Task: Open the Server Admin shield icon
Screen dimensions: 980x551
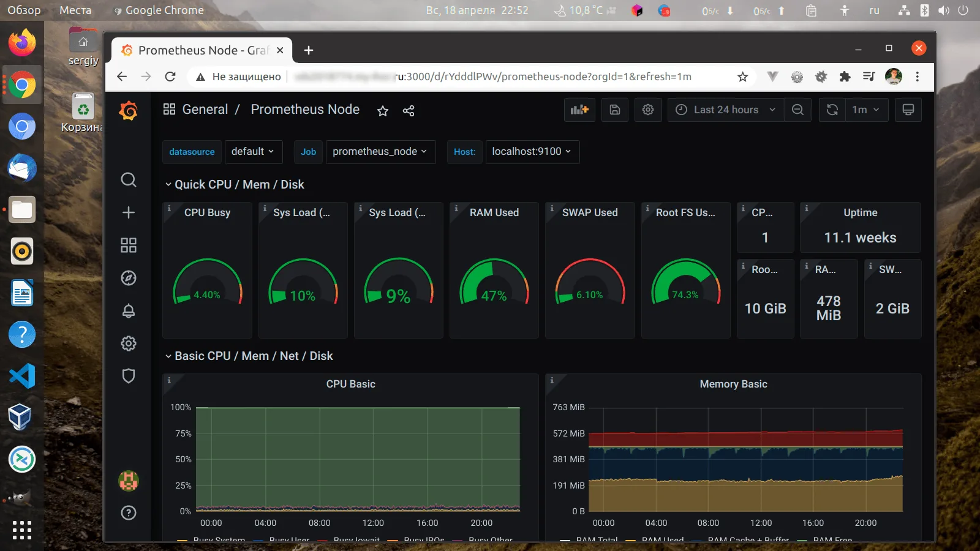Action: coord(129,376)
